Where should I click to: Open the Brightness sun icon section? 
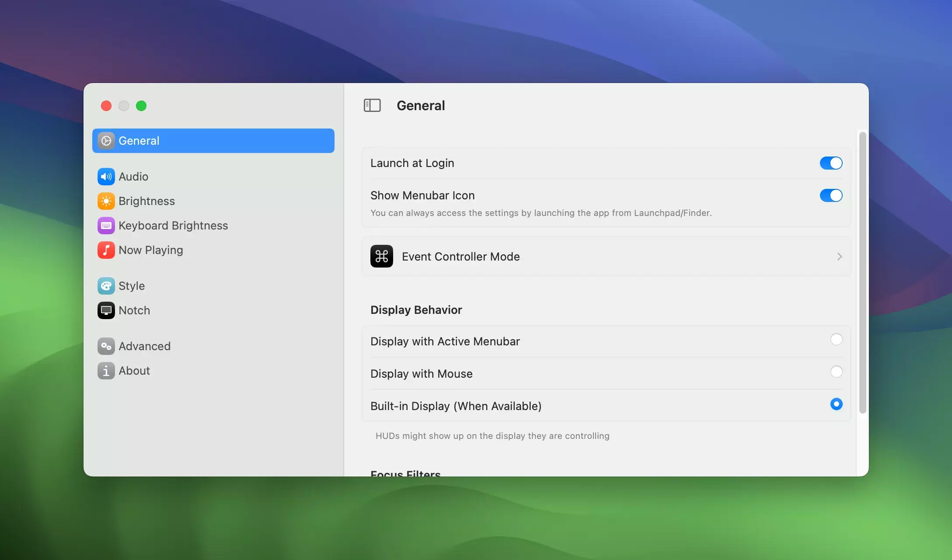click(x=106, y=201)
